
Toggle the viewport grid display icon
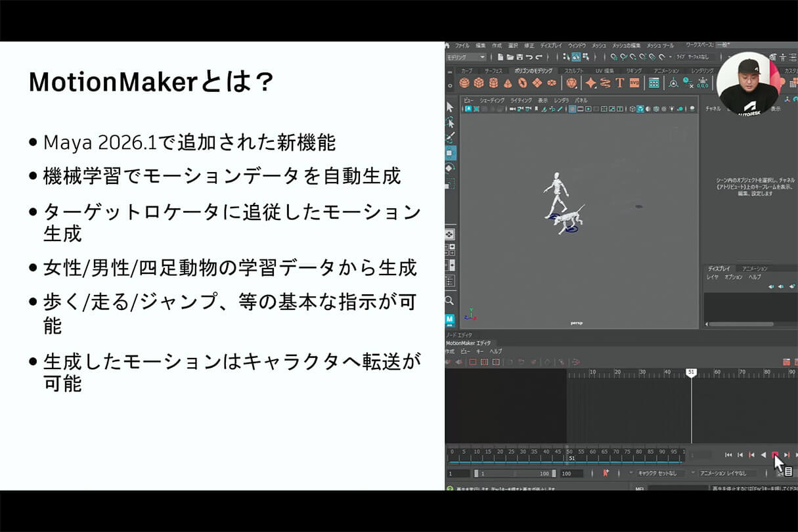click(572, 109)
